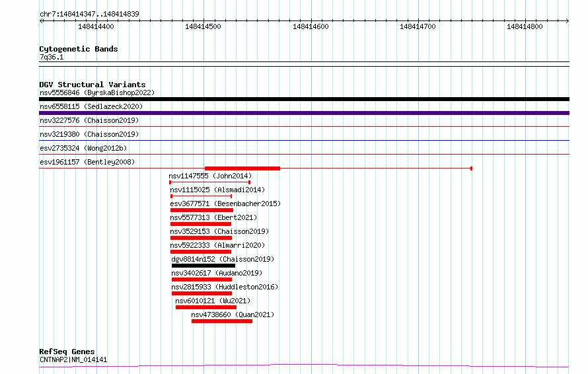Select the black nsv5556846 variant bar
This screenshot has height=374, width=588.
pos(304,99)
